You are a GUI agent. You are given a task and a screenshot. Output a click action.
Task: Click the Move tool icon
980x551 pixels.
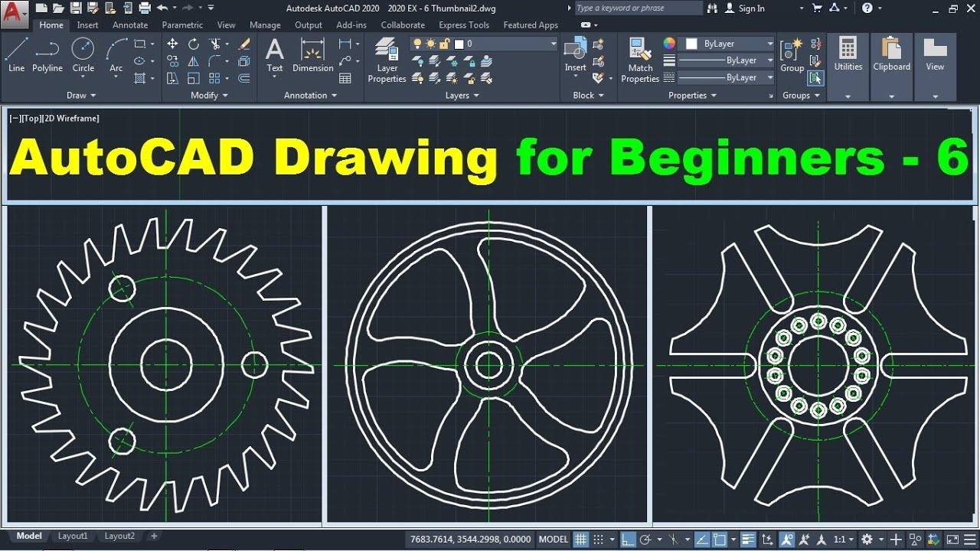[172, 44]
